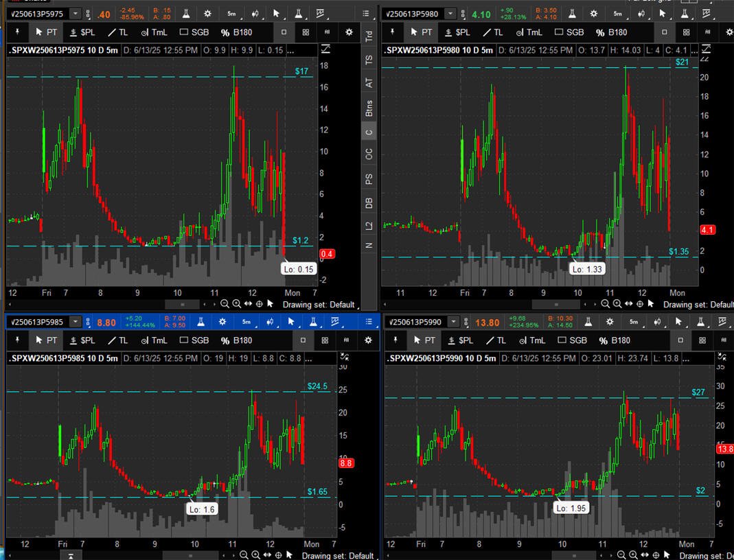Activate TmL tool in P5980 toolbar
The height and width of the screenshot is (560, 734).
click(x=529, y=32)
